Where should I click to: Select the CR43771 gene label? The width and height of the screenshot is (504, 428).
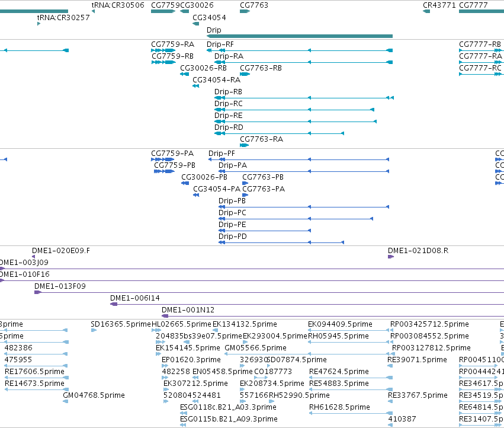click(x=439, y=5)
